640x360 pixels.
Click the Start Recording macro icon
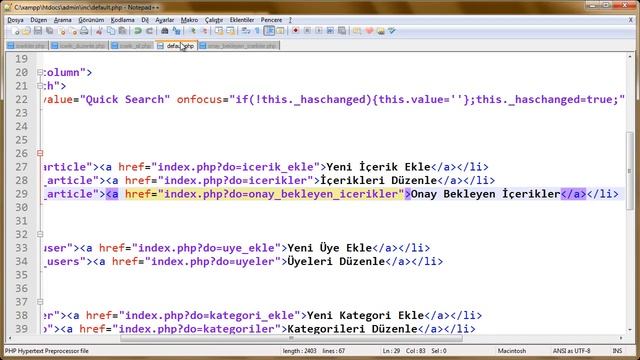tap(296, 31)
